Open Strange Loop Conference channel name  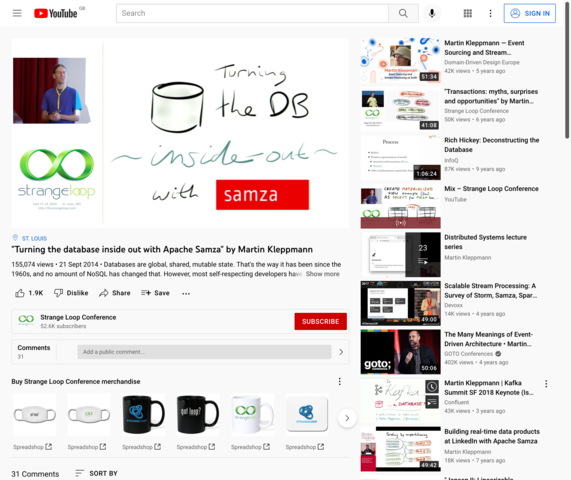(x=78, y=317)
